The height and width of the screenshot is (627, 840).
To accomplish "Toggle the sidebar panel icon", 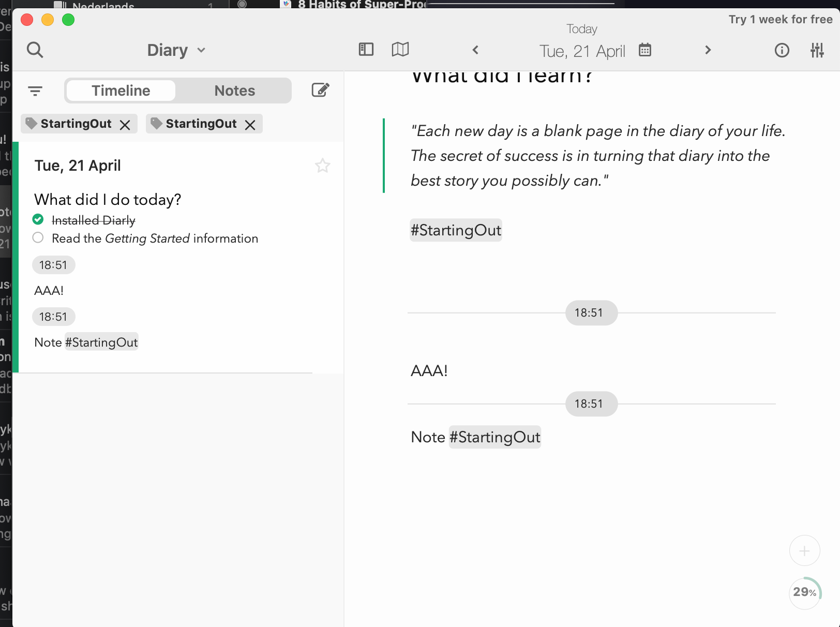I will 366,50.
